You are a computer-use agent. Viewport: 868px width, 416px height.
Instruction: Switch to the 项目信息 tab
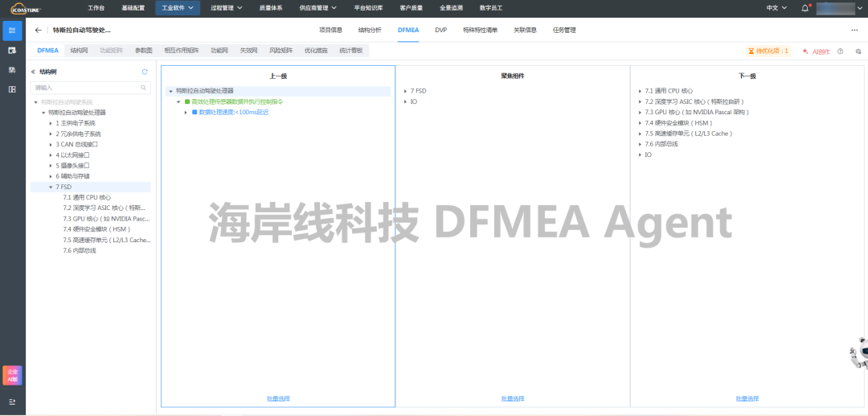pyautogui.click(x=331, y=30)
